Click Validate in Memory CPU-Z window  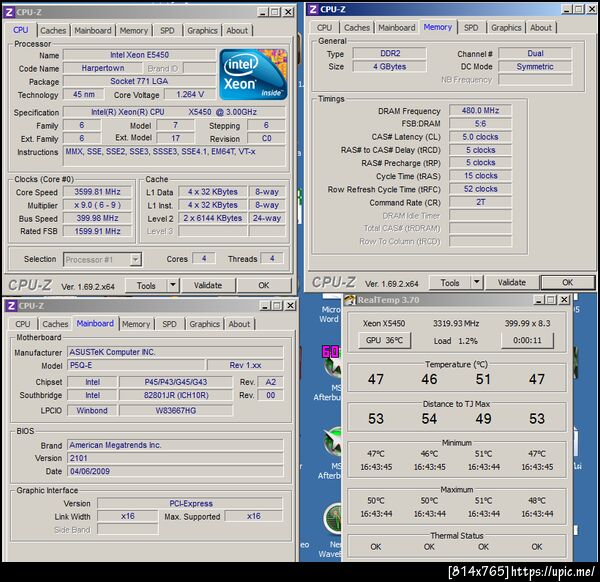pos(512,283)
